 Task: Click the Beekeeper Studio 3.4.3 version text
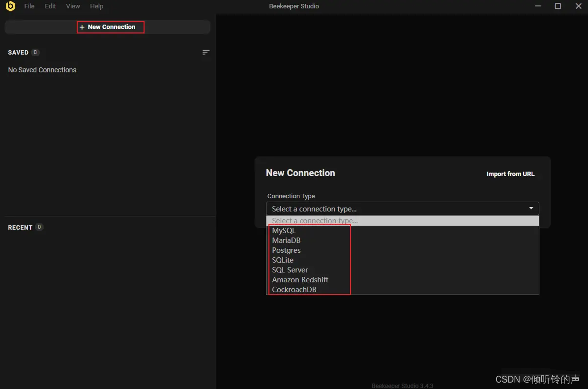click(402, 386)
